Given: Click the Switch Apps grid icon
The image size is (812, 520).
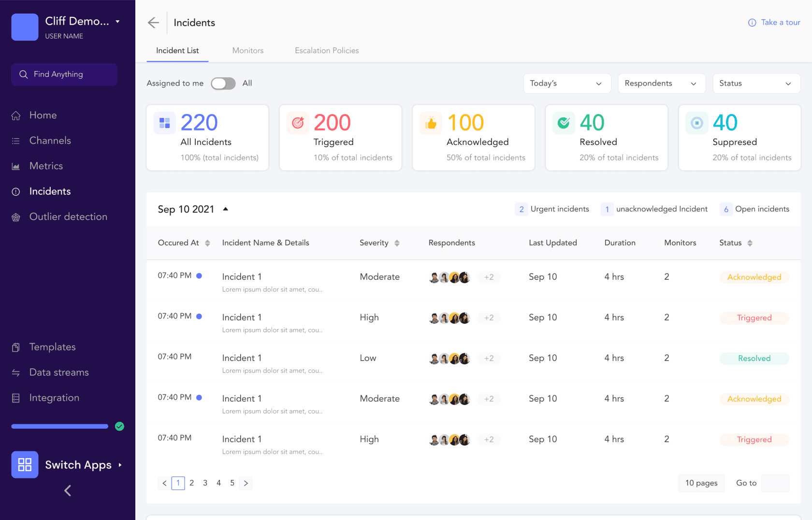Looking at the screenshot, I should coord(25,465).
